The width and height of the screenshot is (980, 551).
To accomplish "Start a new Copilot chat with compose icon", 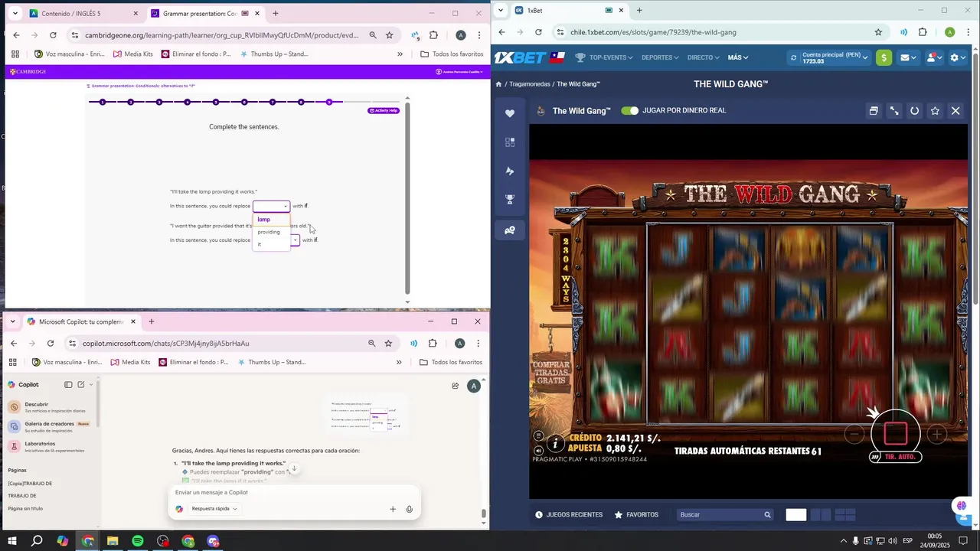I will coord(81,385).
